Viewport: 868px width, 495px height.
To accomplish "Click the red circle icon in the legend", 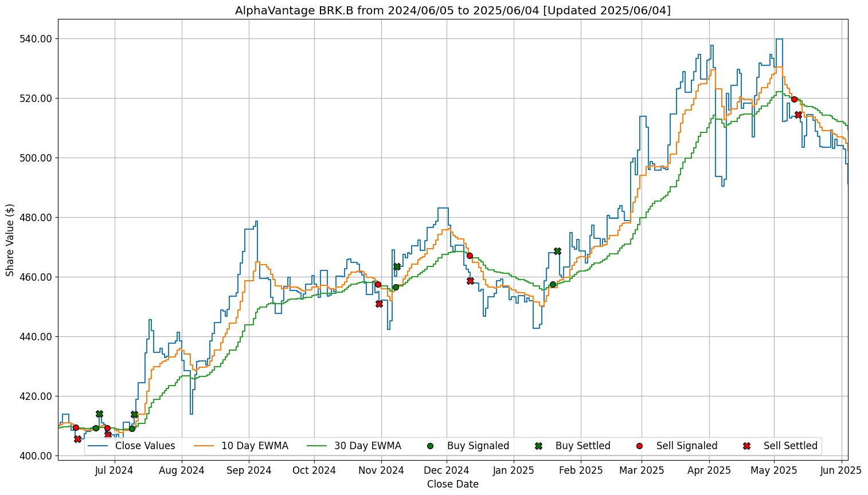I will 640,446.
